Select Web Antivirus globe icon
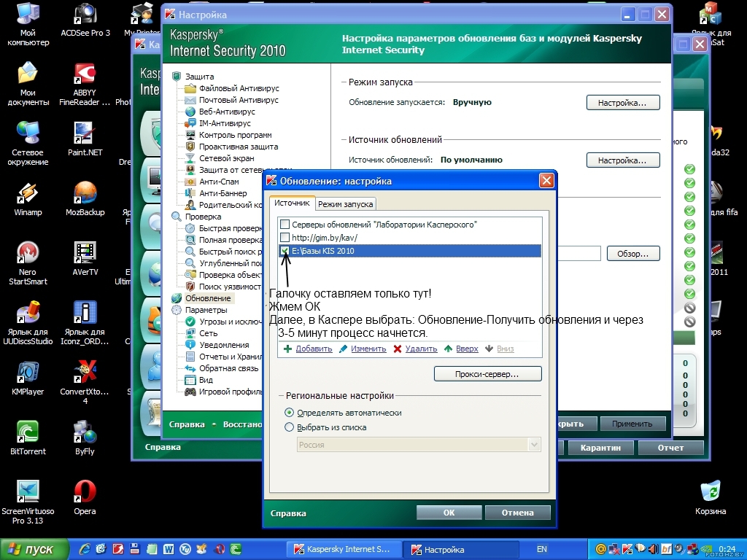This screenshot has height=560, width=747. [x=190, y=112]
